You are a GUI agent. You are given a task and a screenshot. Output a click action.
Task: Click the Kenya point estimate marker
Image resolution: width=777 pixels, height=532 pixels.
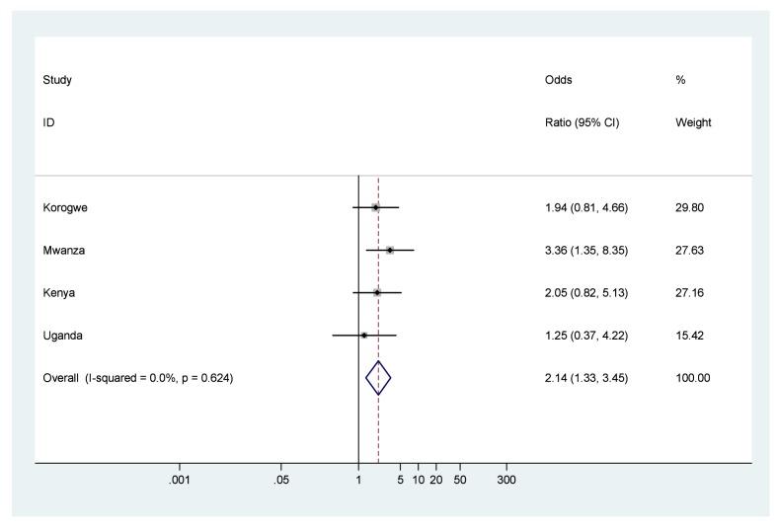tap(377, 293)
